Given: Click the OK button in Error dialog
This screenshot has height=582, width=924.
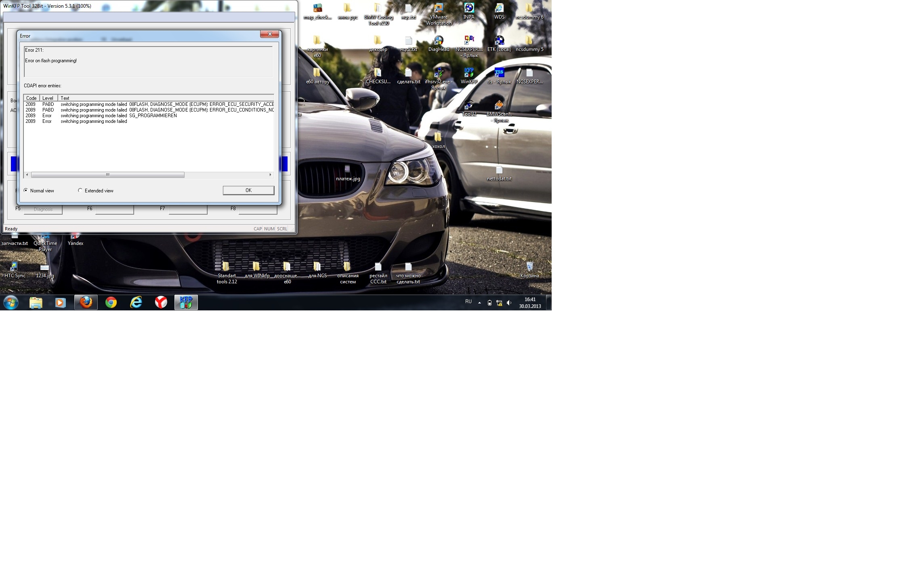Looking at the screenshot, I should pyautogui.click(x=248, y=190).
